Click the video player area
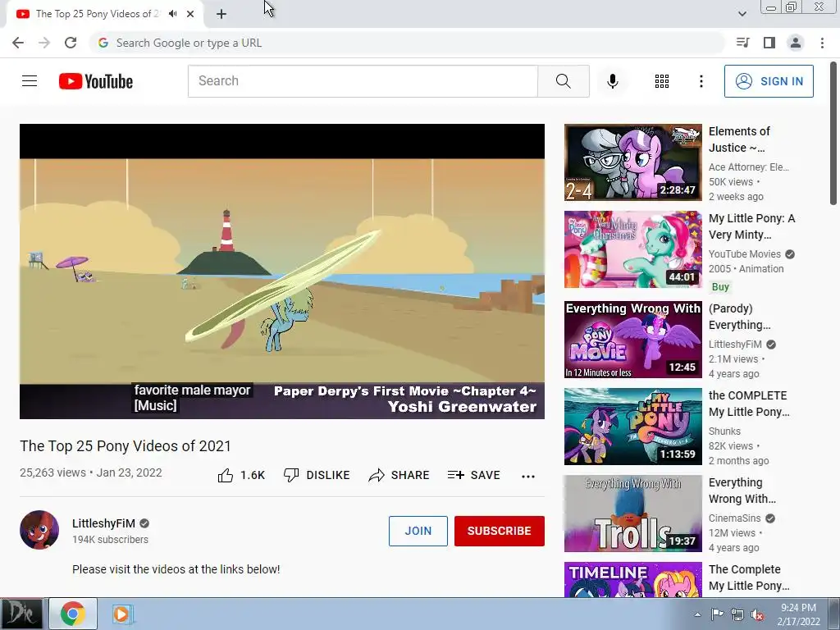 [x=282, y=271]
